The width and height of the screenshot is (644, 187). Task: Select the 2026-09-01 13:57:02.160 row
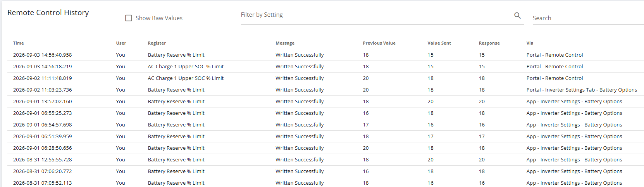(x=325, y=102)
